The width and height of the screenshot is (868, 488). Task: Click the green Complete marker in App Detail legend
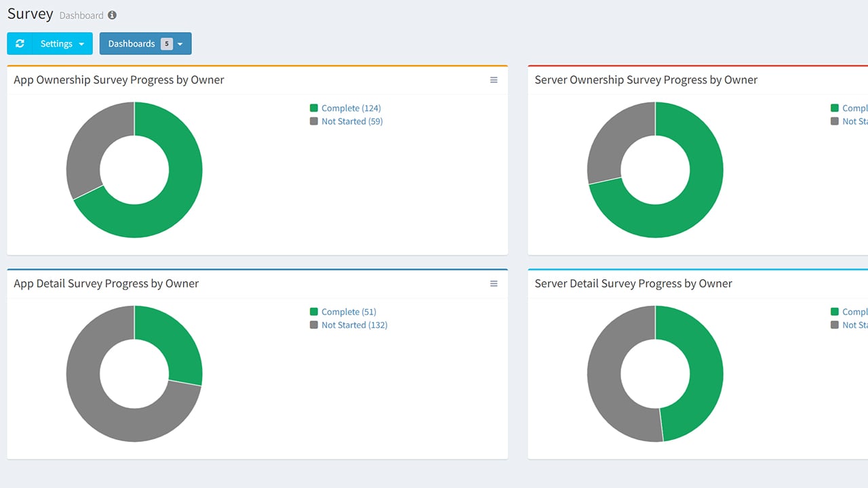click(x=313, y=312)
